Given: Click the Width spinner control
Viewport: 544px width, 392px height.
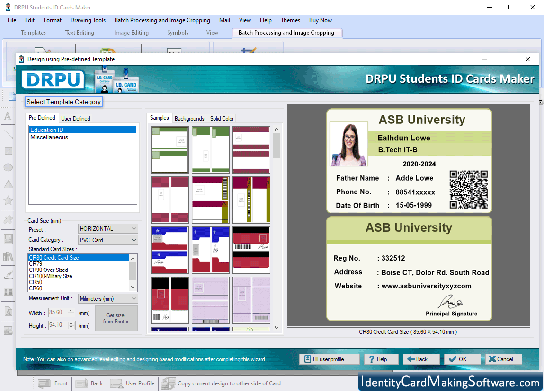Looking at the screenshot, I should tap(71, 312).
